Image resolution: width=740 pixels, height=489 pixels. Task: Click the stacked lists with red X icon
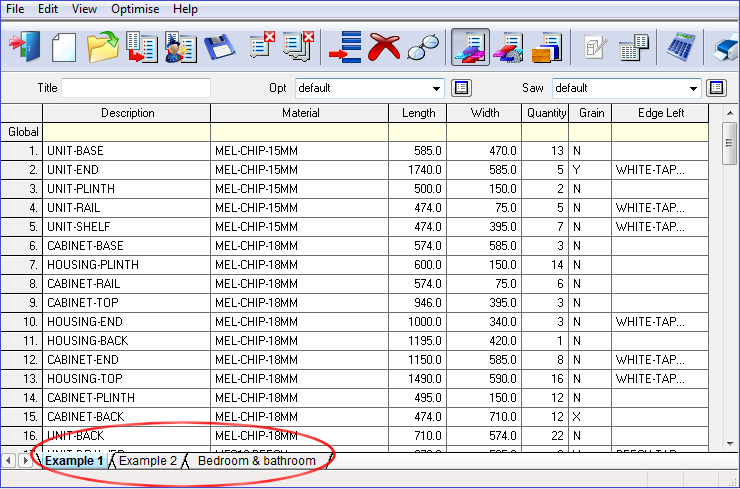tap(298, 46)
